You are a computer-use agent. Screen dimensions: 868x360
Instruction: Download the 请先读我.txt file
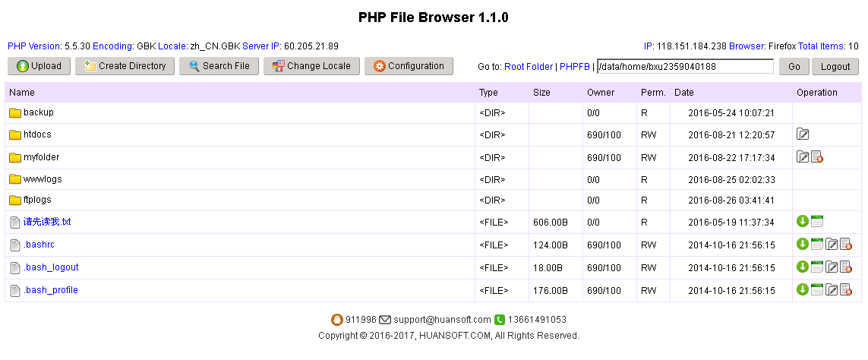click(x=803, y=222)
